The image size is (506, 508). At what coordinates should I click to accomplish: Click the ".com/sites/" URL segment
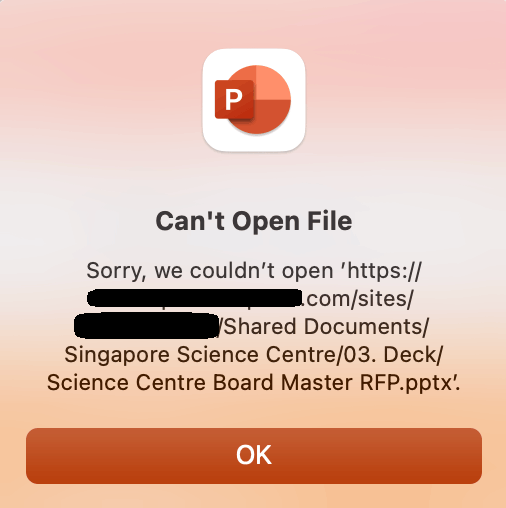[x=358, y=299]
